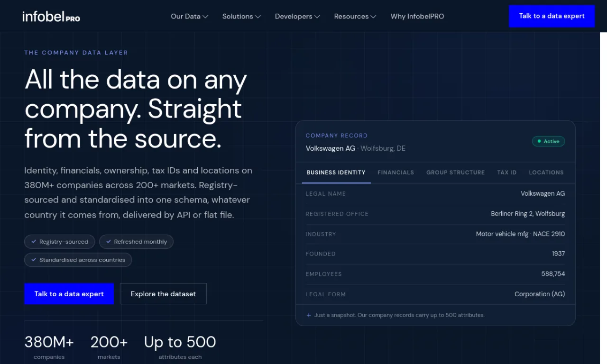
Task: Click the 200+ markets statistic
Action: coord(109,347)
